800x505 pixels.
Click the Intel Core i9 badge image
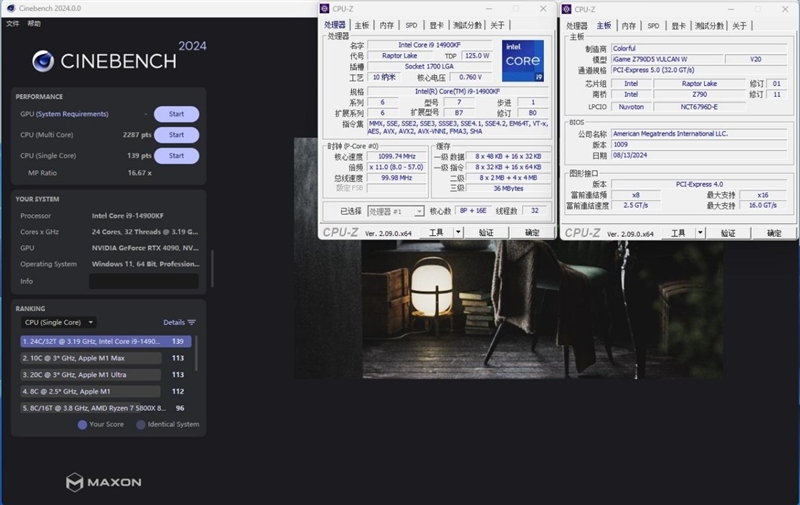pos(523,61)
